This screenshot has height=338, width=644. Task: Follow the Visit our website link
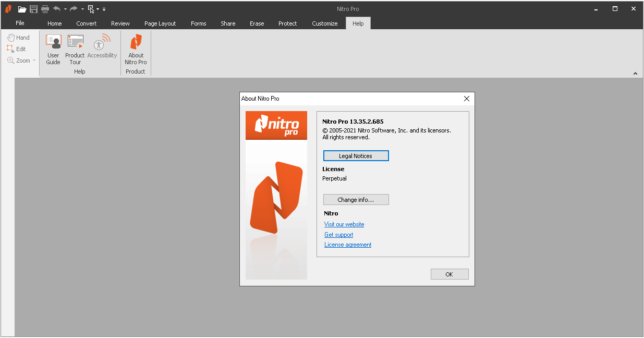(x=344, y=224)
